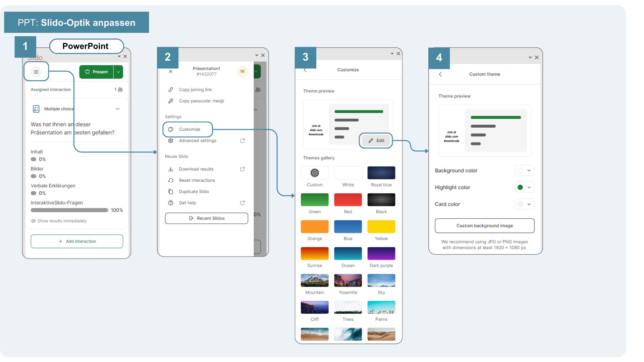Click Add interaction button
Screen dimensions: 644x362
coord(77,241)
